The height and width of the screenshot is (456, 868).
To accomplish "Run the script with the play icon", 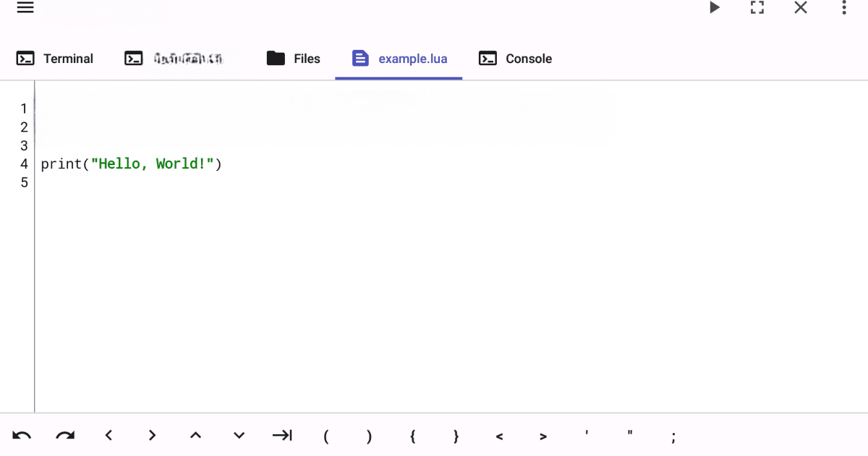I will click(714, 7).
